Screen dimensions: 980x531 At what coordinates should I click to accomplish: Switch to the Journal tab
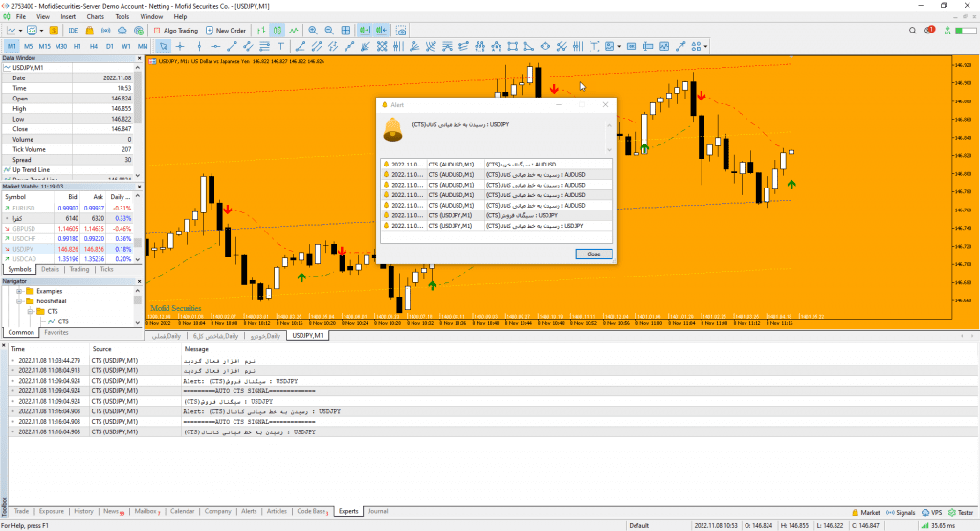point(378,511)
